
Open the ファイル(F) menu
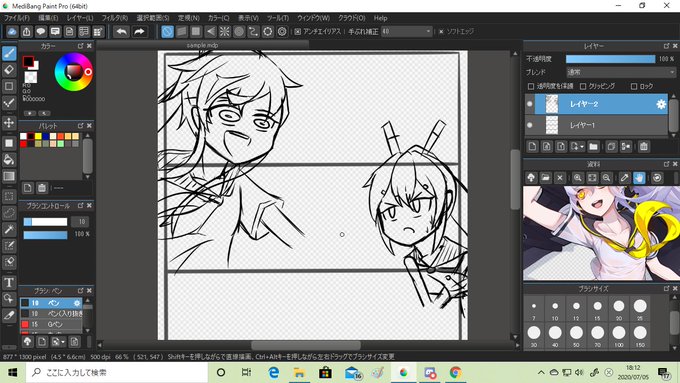tap(16, 18)
